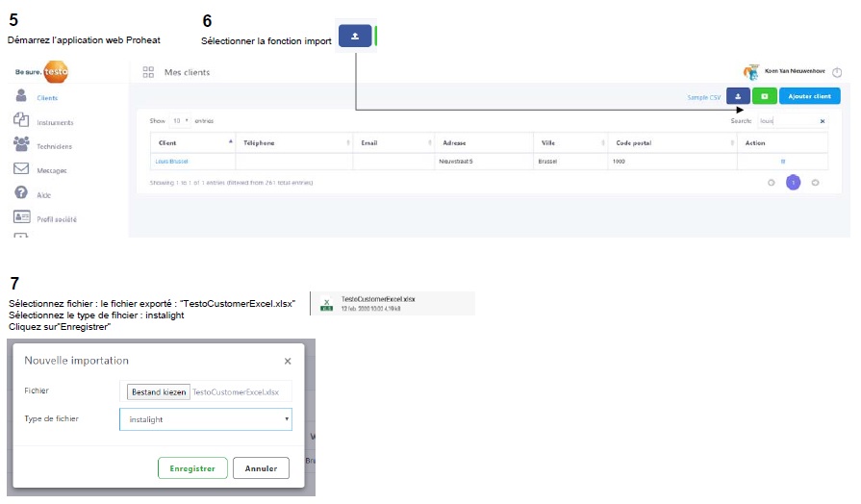The height and width of the screenshot is (504, 861).
Task: Sort the table by the Email column
Action: point(393,142)
